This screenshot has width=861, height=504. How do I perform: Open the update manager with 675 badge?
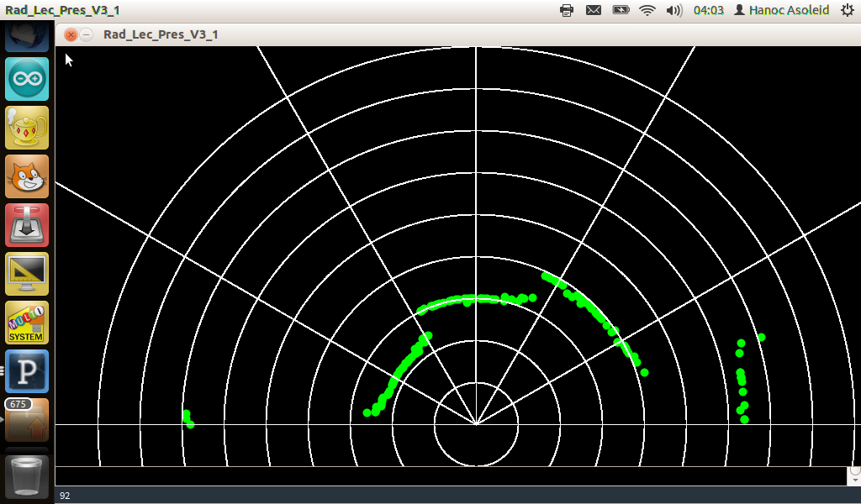(27, 420)
